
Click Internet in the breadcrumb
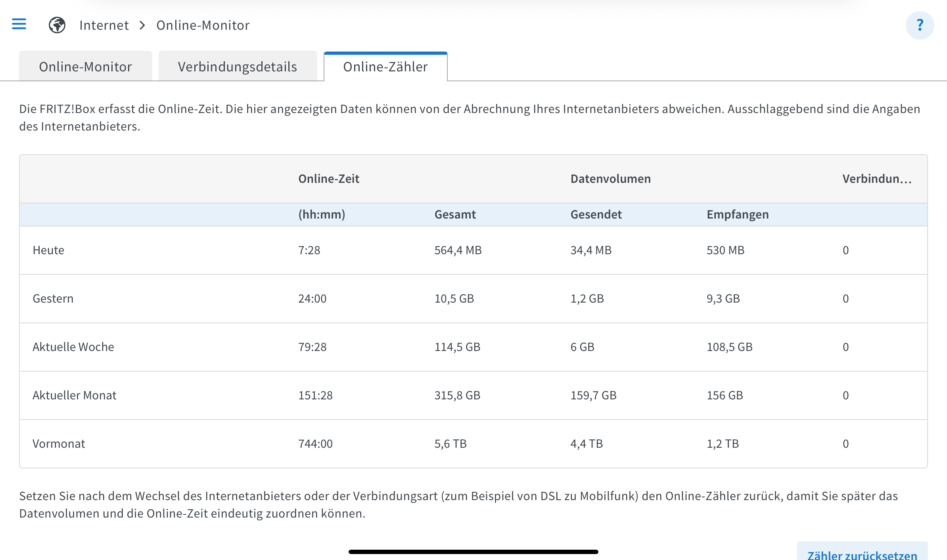[104, 25]
